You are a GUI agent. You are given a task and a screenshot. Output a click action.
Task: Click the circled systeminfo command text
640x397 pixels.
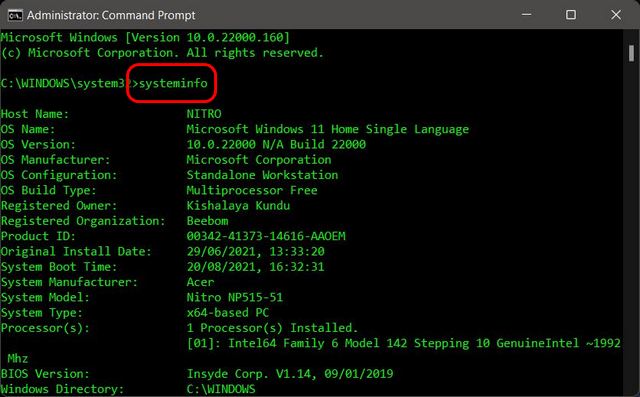173,83
